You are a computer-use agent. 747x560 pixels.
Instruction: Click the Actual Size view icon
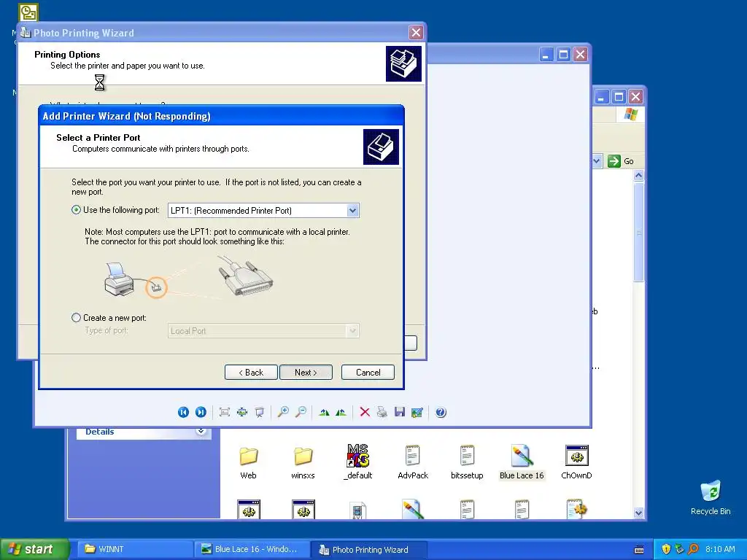coord(242,413)
